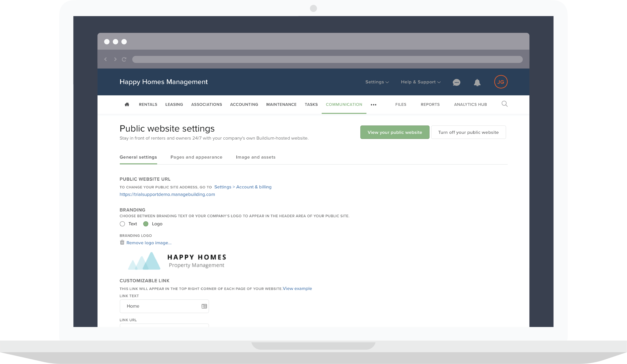Open the JG user avatar menu
This screenshot has width=627, height=364.
click(x=501, y=82)
